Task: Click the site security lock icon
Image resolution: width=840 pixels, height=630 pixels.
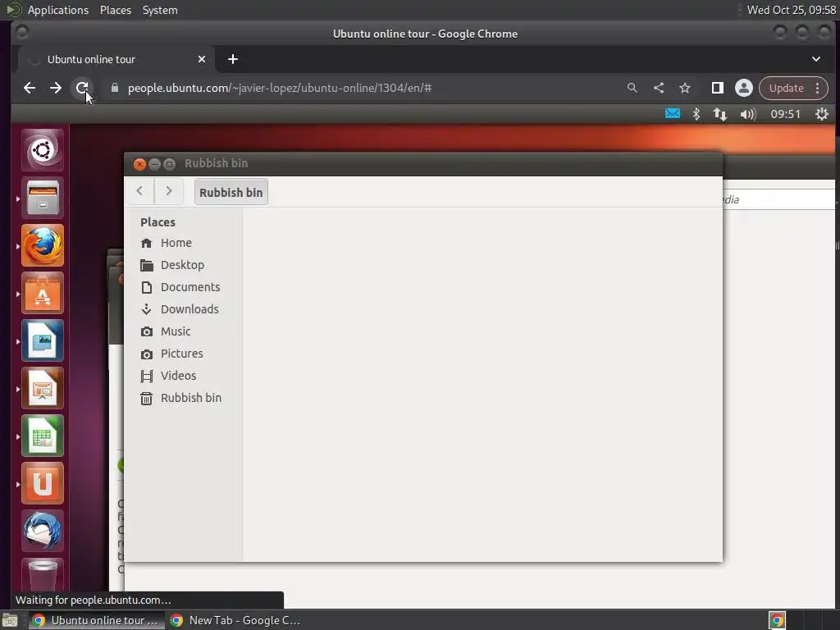Action: click(114, 88)
